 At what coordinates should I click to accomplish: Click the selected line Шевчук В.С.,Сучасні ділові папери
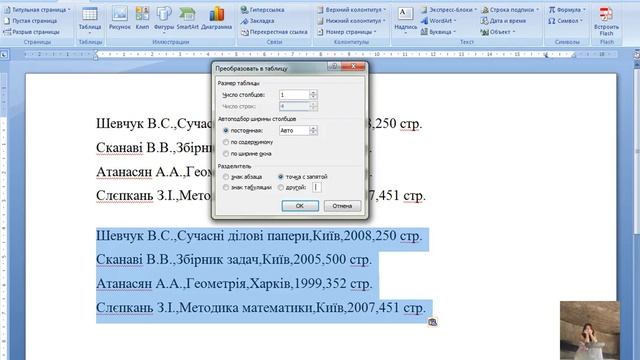coord(259,236)
